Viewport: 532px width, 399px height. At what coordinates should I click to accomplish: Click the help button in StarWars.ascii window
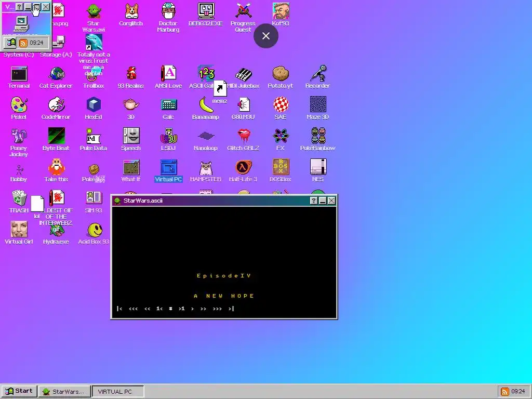313,201
